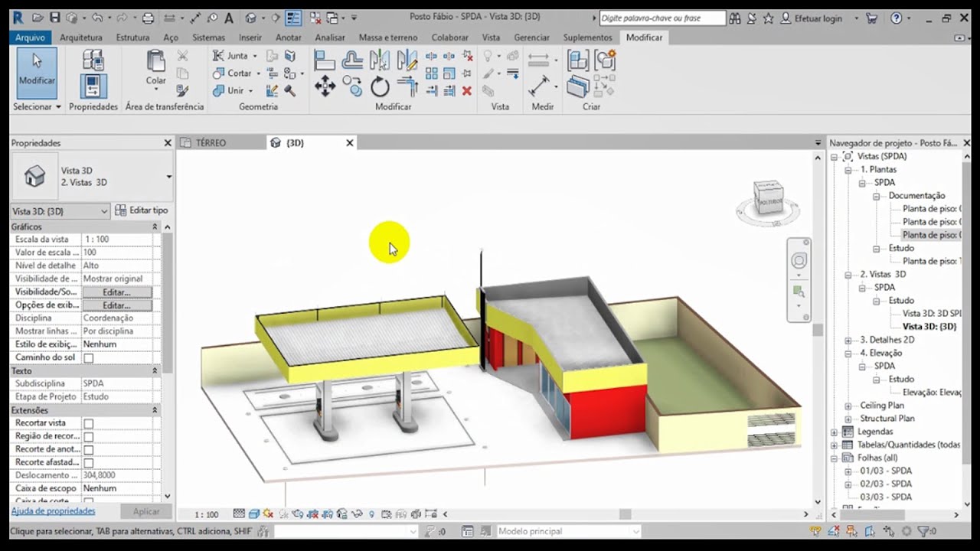
Task: Open the Modelo principal design options dropdown
Action: 568,531
